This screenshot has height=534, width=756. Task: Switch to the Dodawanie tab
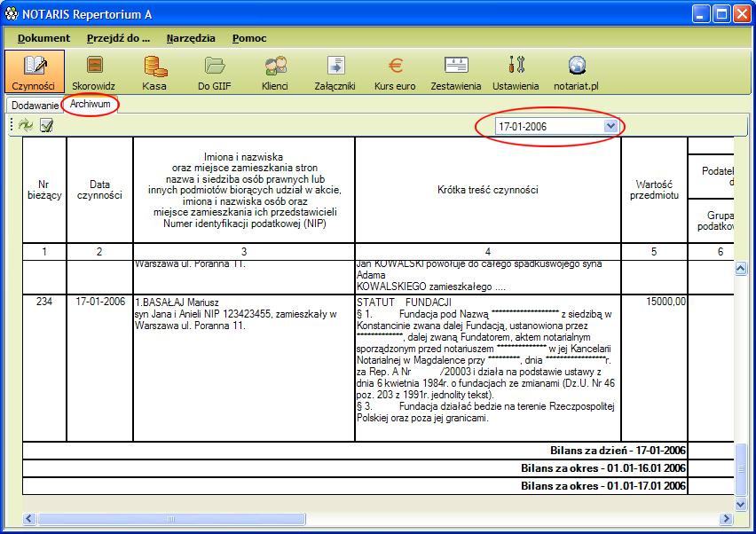pos(35,105)
